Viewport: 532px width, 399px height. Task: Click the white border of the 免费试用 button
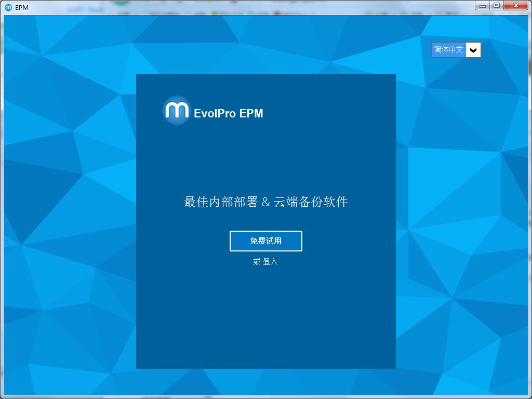coord(265,232)
